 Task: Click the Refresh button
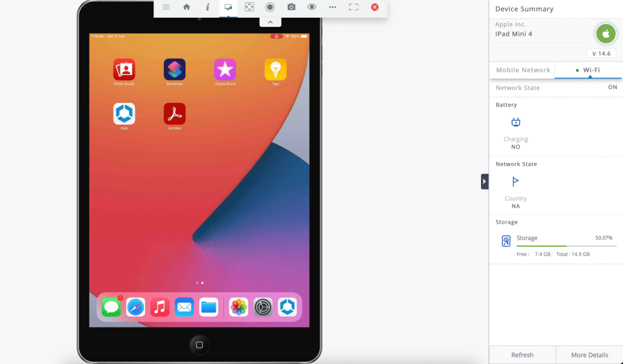[522, 355]
